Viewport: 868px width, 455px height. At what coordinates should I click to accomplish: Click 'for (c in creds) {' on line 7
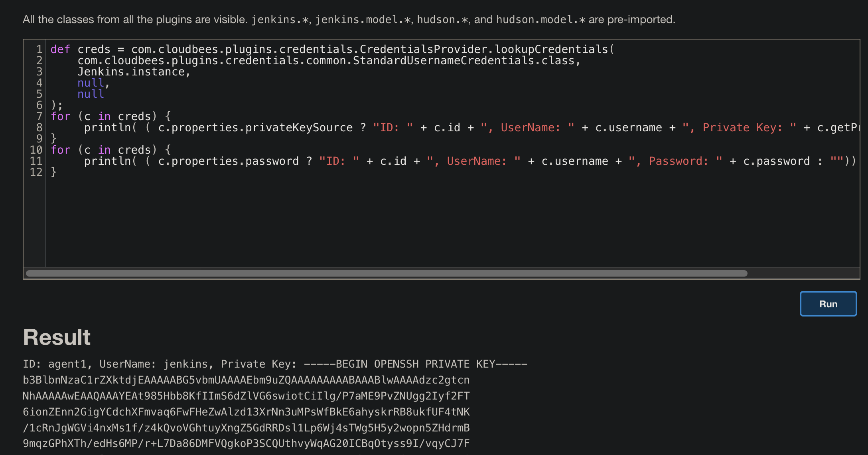[x=111, y=117]
